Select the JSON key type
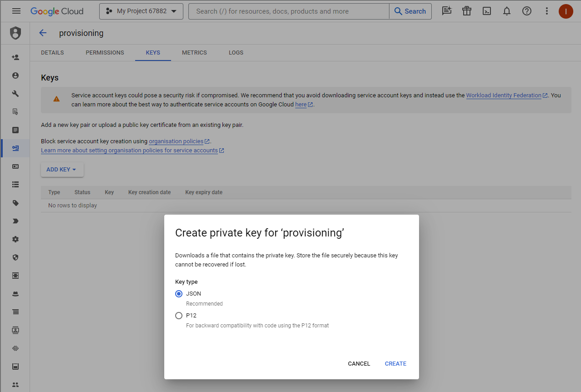The image size is (581, 392). pyautogui.click(x=179, y=294)
